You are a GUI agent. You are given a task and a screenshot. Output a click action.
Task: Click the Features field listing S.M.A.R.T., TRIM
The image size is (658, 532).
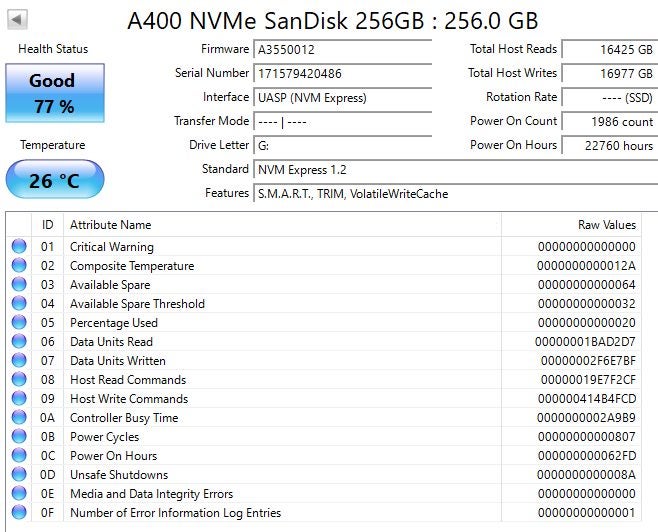pos(456,194)
